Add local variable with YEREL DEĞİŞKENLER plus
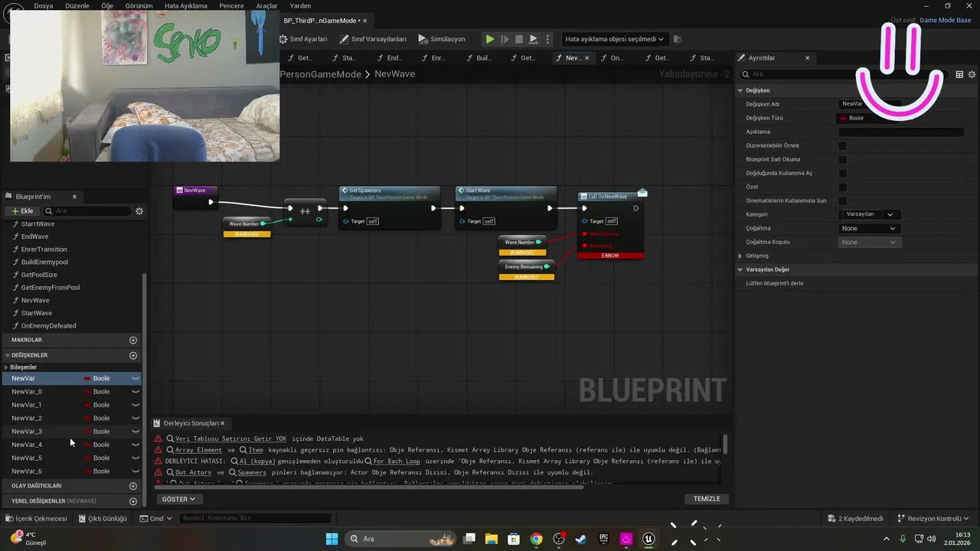This screenshot has height=551, width=980. tap(133, 501)
